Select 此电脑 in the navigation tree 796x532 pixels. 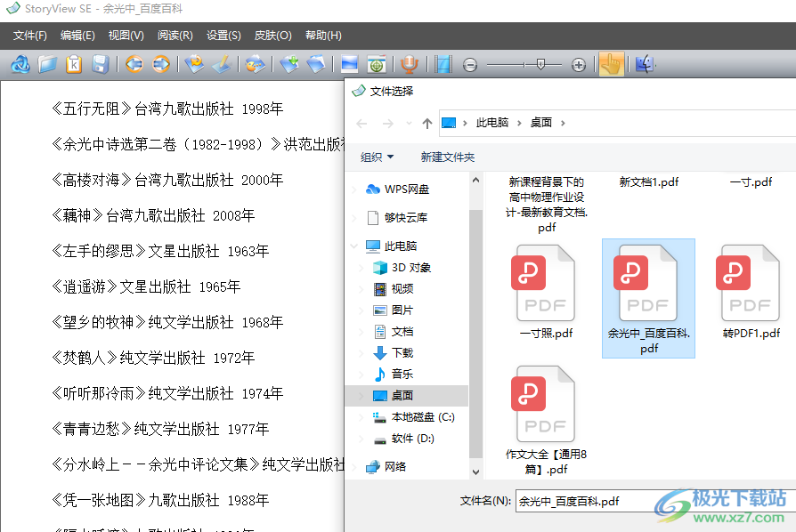coord(400,246)
